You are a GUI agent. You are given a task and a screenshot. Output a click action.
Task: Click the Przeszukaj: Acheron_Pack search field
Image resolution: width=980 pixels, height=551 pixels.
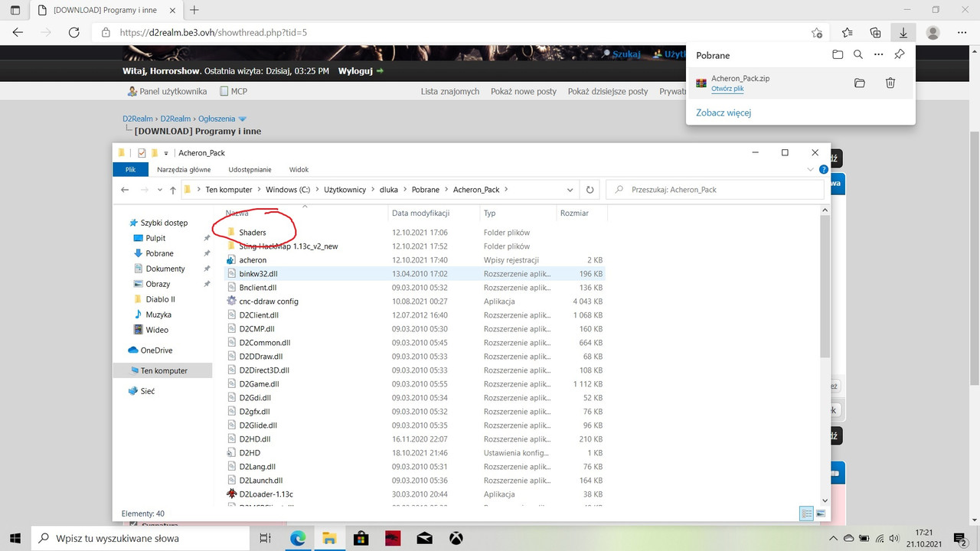coord(717,190)
